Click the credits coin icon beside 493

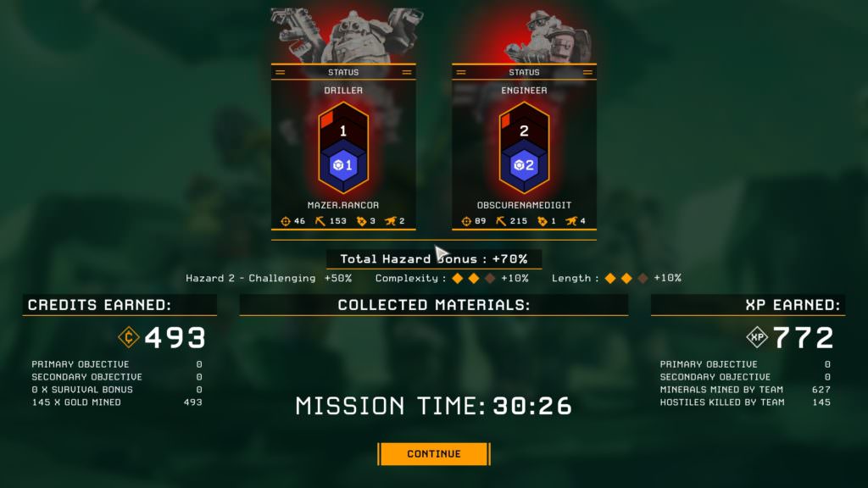coord(129,337)
